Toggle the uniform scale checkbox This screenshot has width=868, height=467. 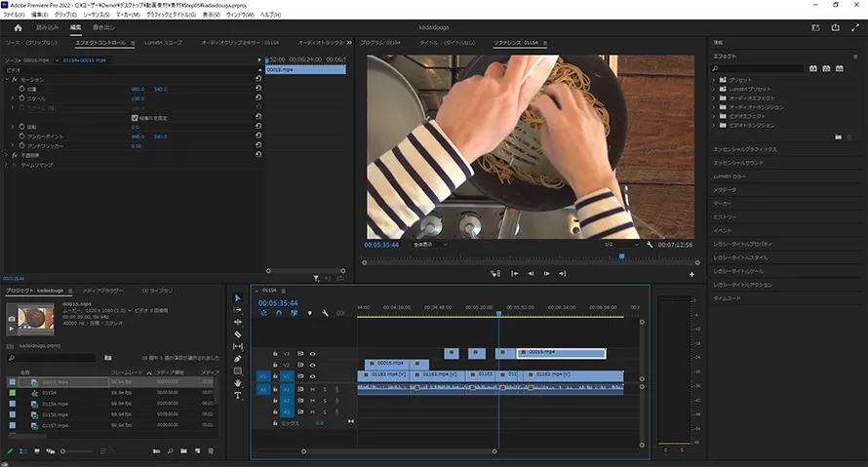click(135, 117)
